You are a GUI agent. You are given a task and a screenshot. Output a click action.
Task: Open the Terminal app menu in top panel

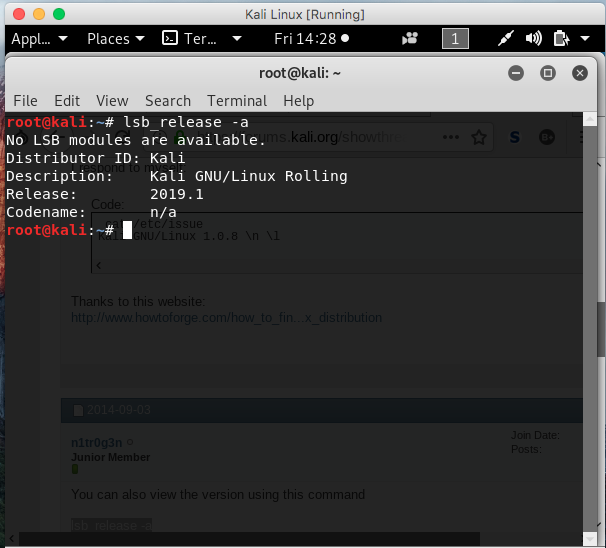click(202, 39)
